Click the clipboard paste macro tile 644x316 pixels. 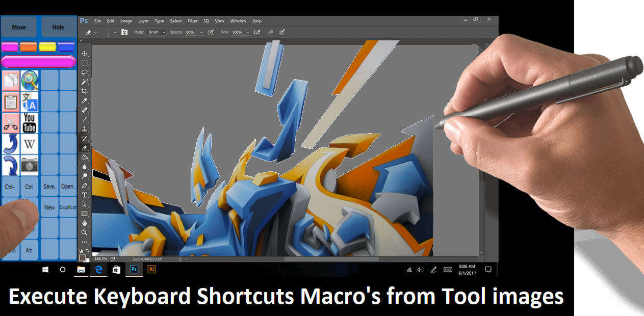pyautogui.click(x=11, y=101)
